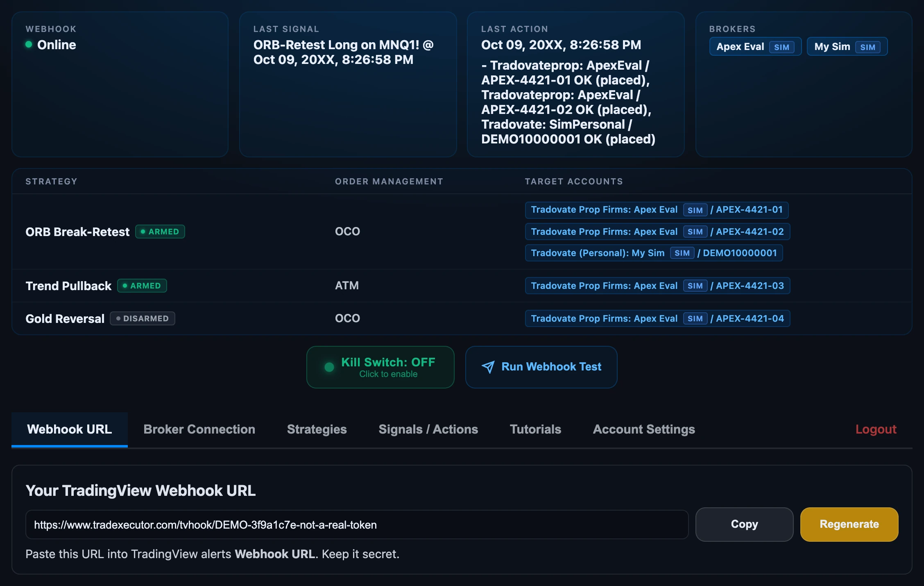924x586 pixels.
Task: Click the Last Action timestamp text
Action: coord(561,45)
